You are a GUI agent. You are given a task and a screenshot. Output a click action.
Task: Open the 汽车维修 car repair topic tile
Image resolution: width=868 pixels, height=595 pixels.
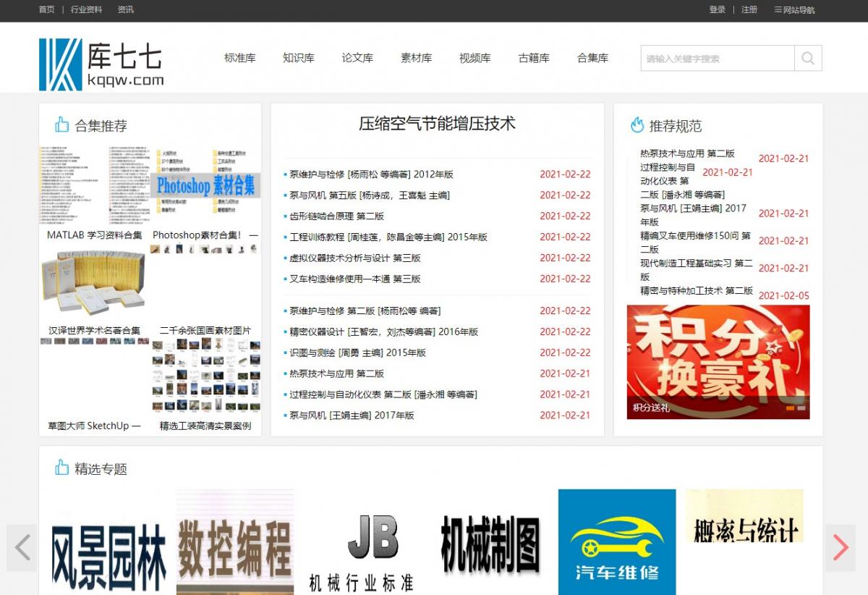616,541
